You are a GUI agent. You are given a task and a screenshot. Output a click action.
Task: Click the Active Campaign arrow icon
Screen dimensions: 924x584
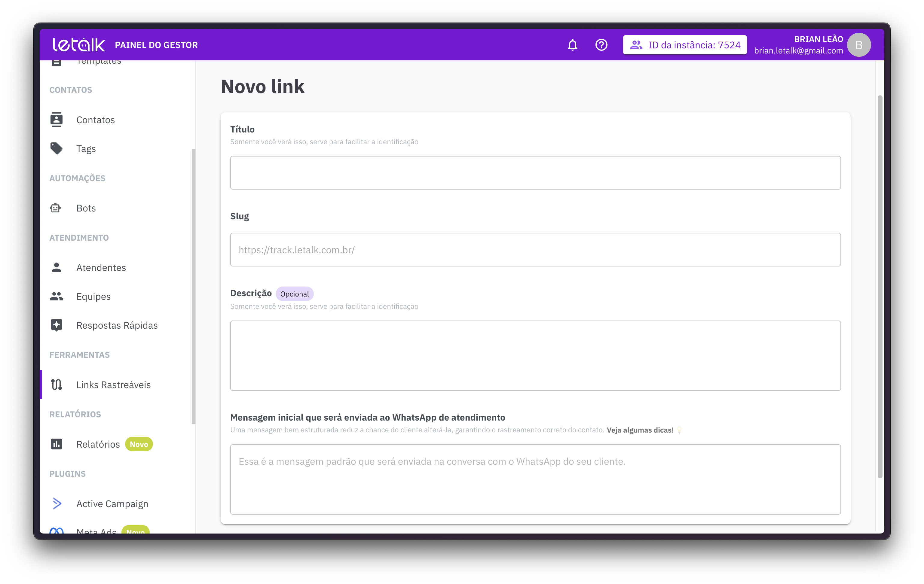coord(57,503)
